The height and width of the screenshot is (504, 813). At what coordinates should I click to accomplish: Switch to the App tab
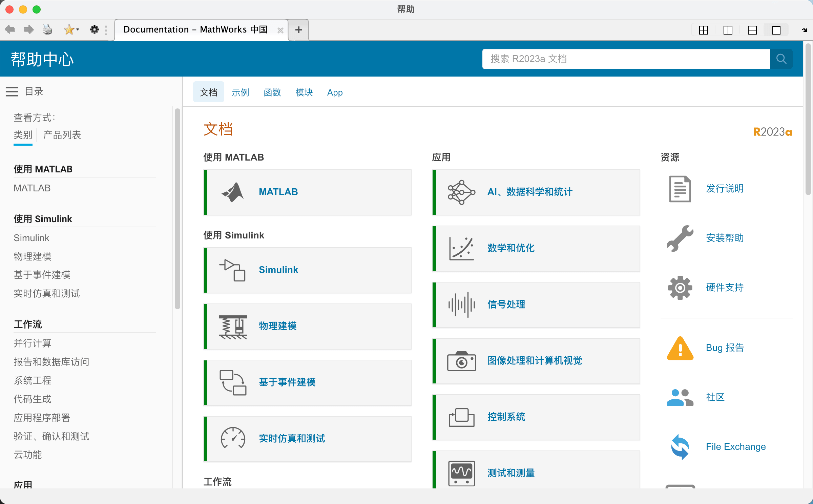click(x=335, y=92)
